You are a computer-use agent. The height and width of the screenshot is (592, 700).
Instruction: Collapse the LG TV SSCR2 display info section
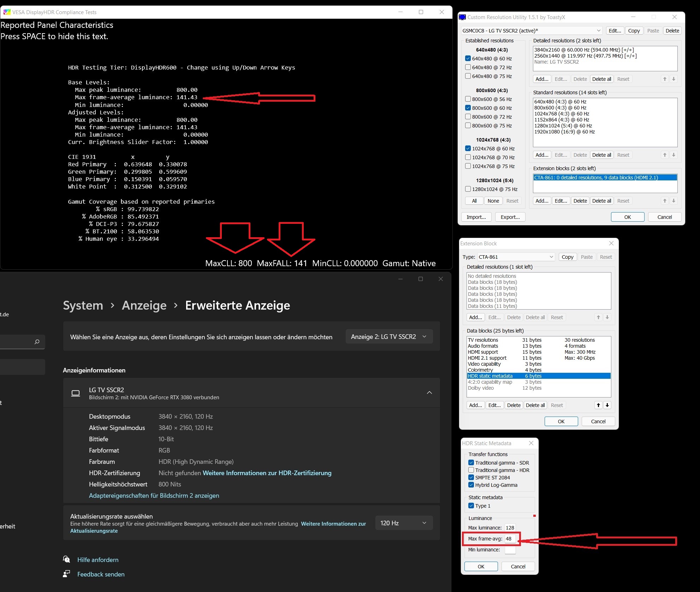point(429,393)
